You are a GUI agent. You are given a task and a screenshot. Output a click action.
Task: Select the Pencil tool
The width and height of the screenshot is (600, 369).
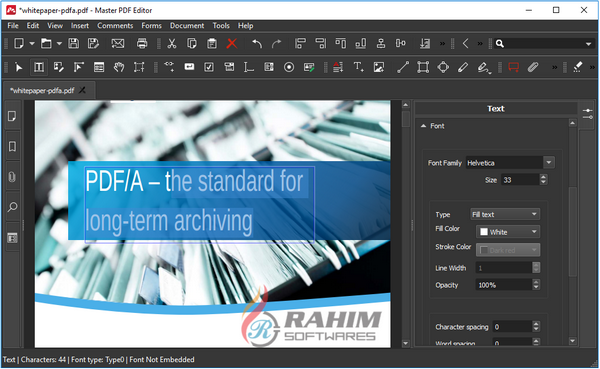coord(463,67)
